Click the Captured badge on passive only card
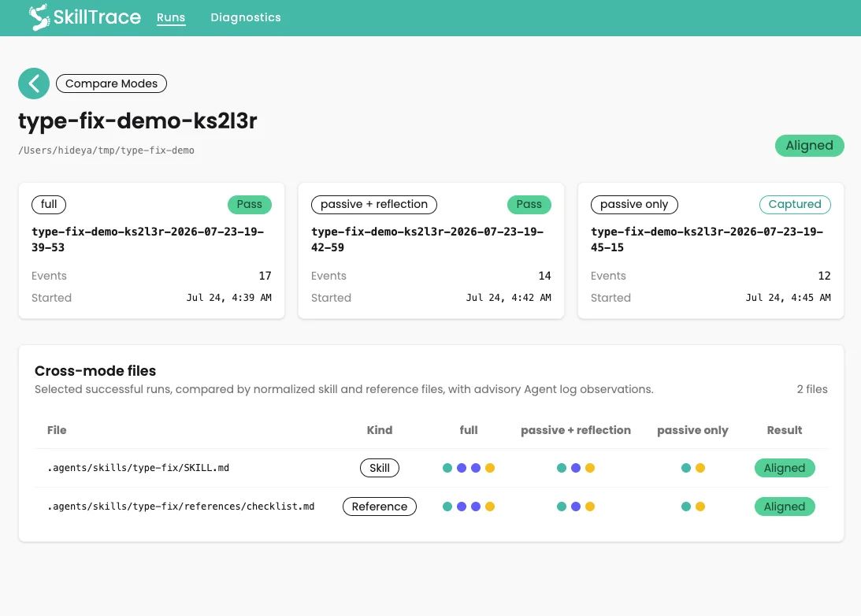The width and height of the screenshot is (861, 616). tap(795, 204)
